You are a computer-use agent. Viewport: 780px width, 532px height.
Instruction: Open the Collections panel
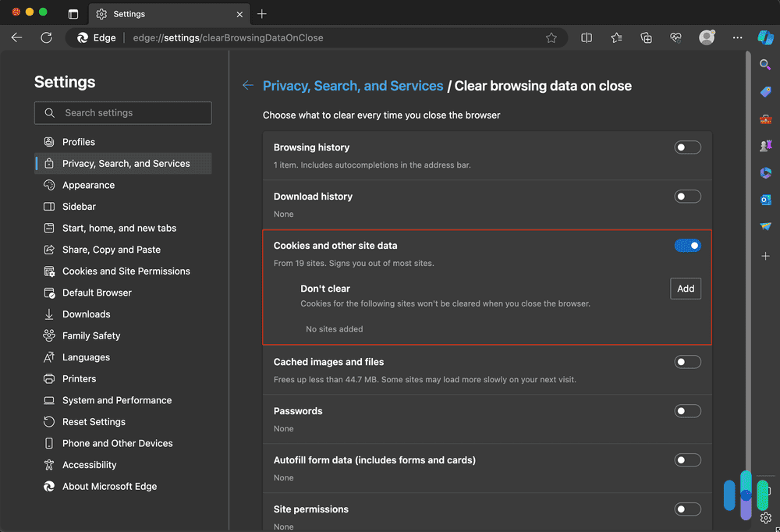(x=646, y=37)
